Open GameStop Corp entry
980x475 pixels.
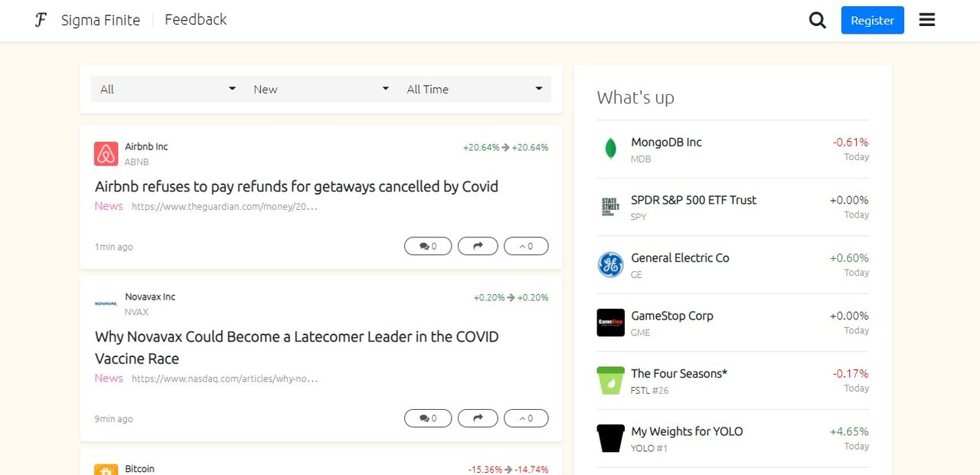(672, 316)
